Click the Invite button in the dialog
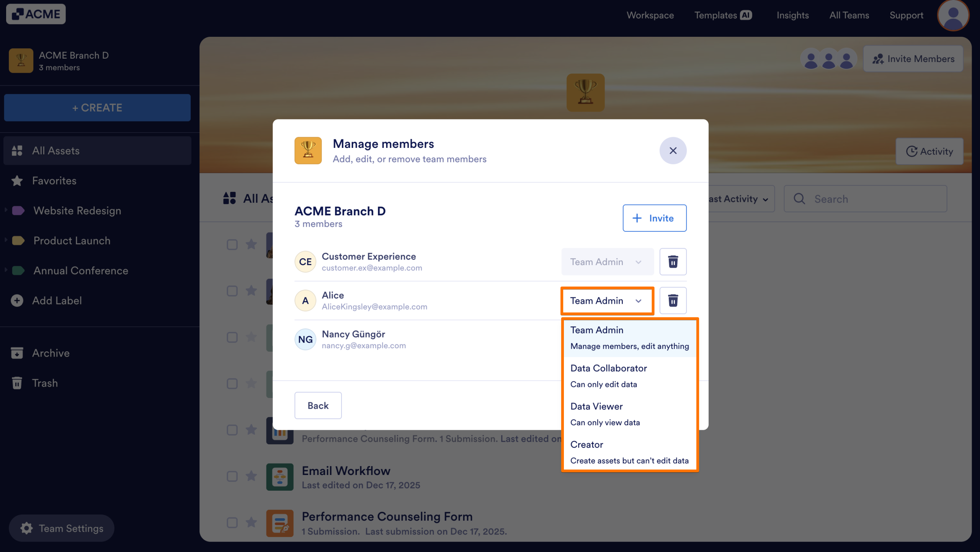The image size is (980, 552). pyautogui.click(x=654, y=218)
